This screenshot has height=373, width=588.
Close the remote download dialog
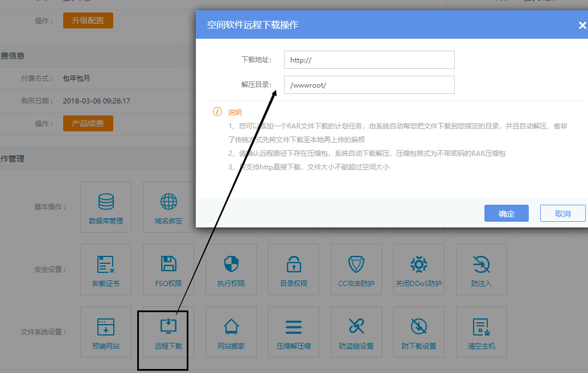pos(582,25)
